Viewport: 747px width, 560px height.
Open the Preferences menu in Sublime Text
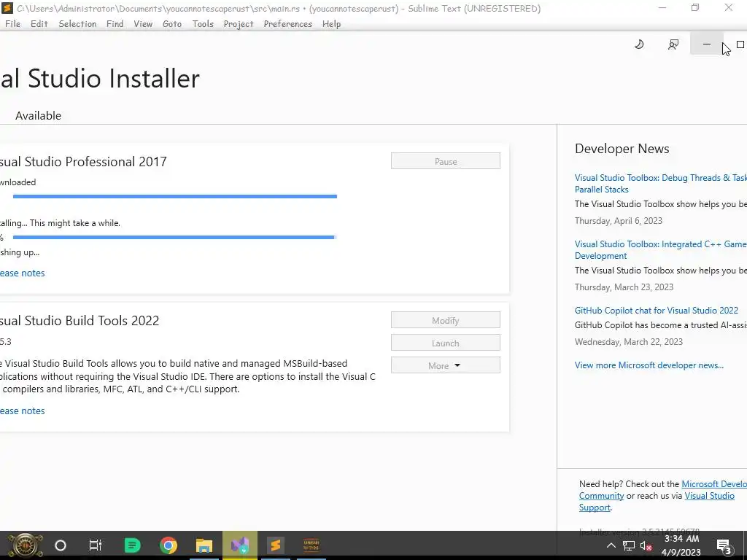[x=287, y=24]
